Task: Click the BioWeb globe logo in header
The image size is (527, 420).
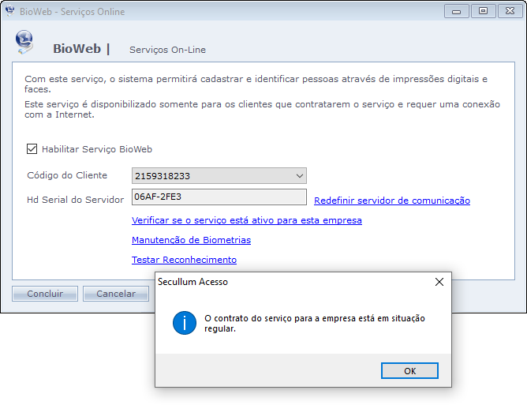Action: pyautogui.click(x=24, y=40)
